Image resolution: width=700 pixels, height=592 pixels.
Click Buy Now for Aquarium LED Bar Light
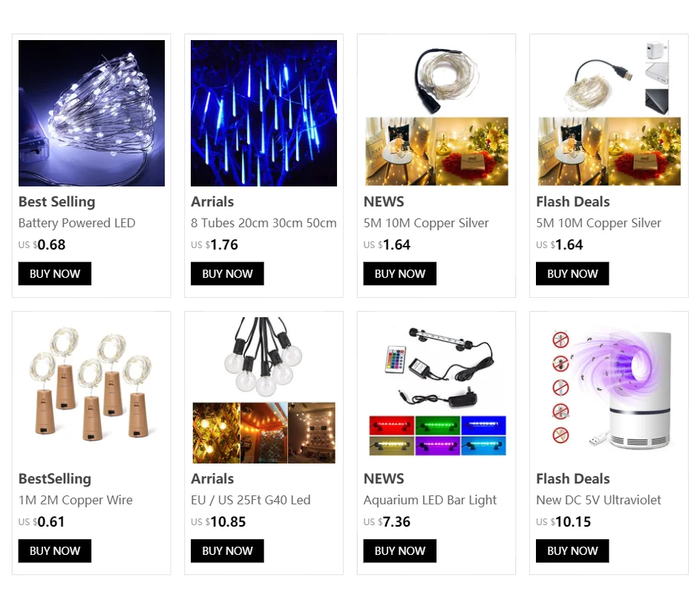tap(399, 550)
